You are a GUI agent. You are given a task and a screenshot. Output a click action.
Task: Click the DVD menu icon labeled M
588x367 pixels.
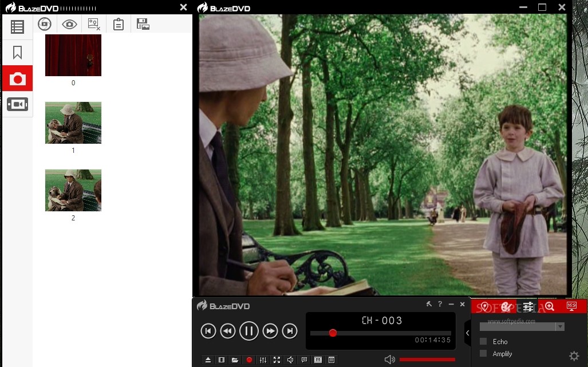[318, 360]
